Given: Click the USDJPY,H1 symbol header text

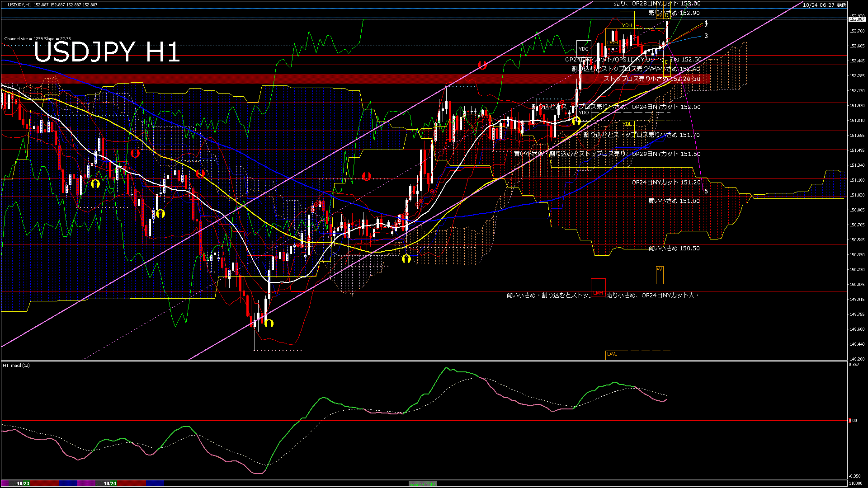Looking at the screenshot, I should 19,5.
